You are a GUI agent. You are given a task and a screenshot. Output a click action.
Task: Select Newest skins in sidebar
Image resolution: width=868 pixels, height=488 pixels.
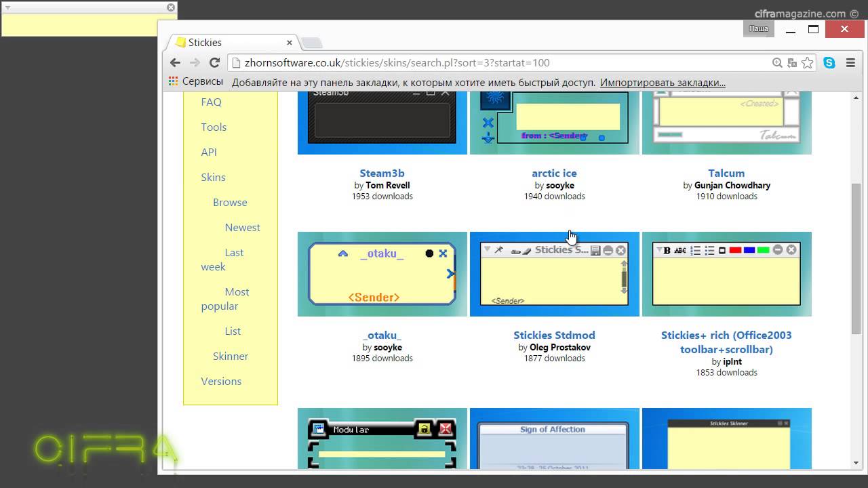tap(242, 227)
